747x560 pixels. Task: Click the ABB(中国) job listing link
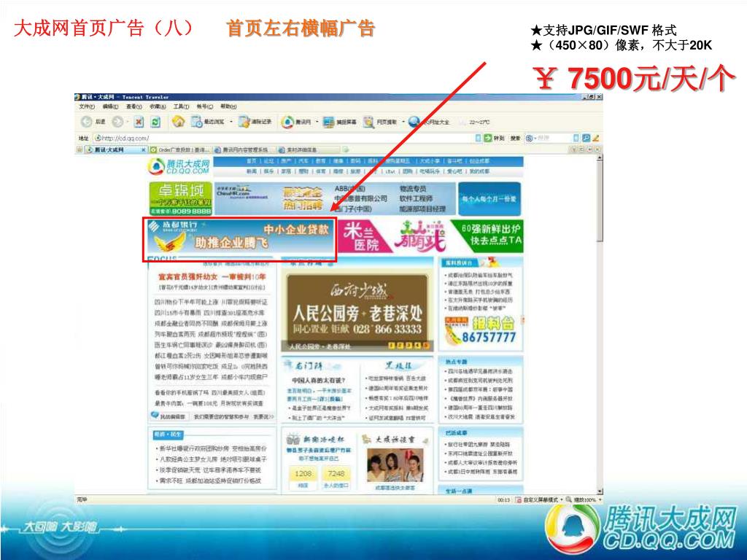[350, 189]
